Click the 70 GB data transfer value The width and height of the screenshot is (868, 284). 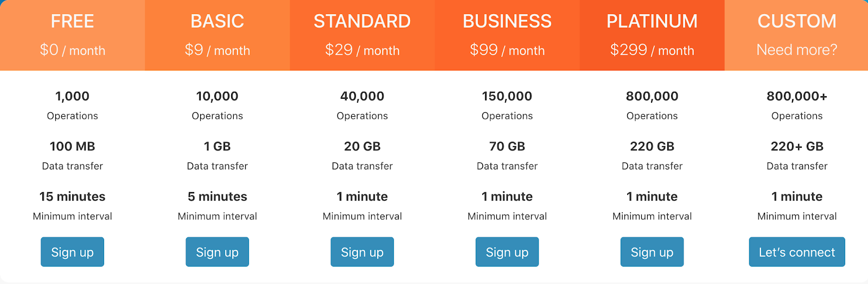pos(507,146)
